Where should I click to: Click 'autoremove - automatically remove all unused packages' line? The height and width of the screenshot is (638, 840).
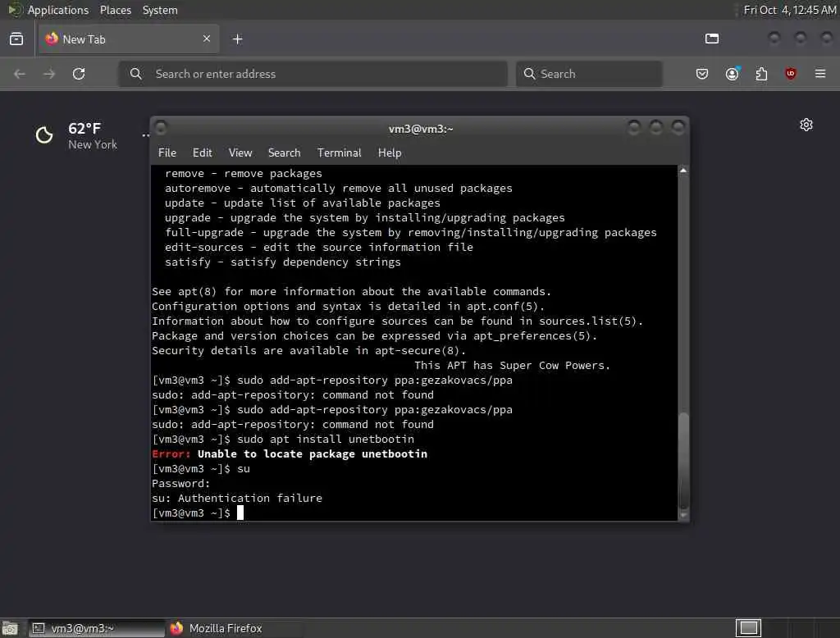(339, 188)
